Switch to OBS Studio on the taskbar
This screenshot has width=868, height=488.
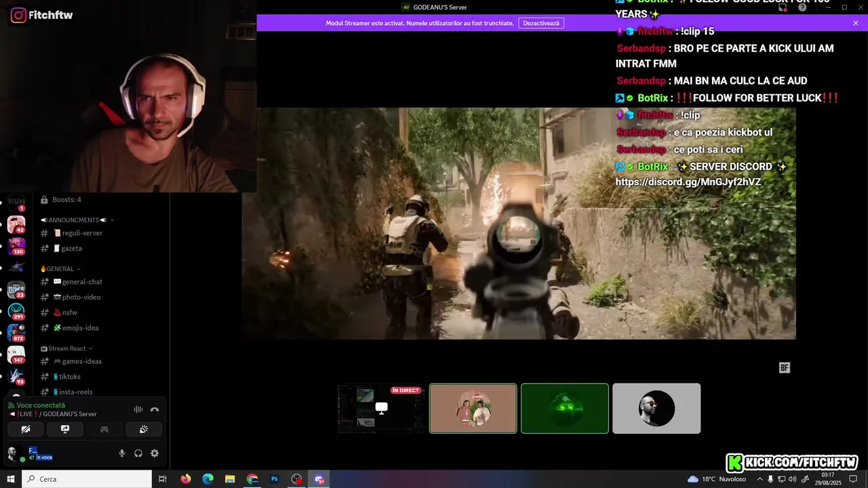coord(297,479)
